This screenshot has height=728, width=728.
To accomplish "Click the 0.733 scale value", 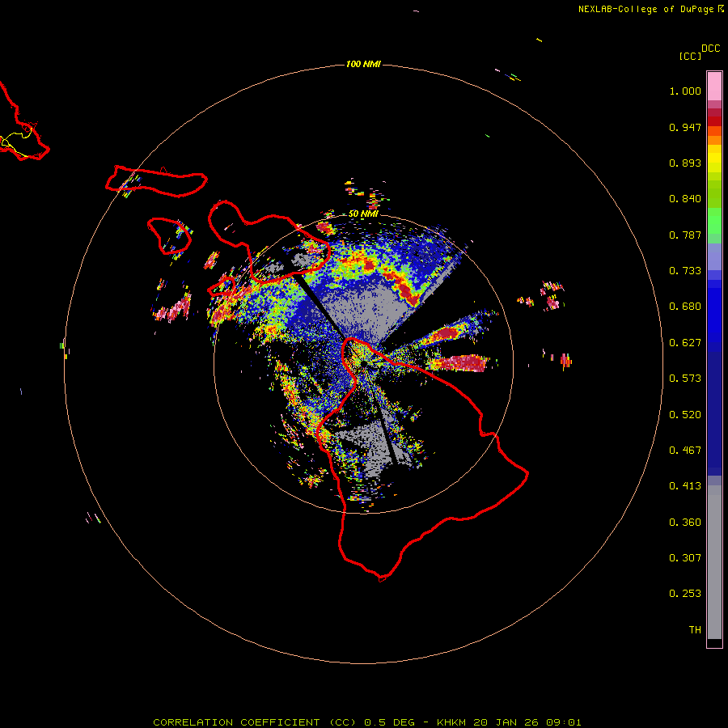I will [685, 271].
